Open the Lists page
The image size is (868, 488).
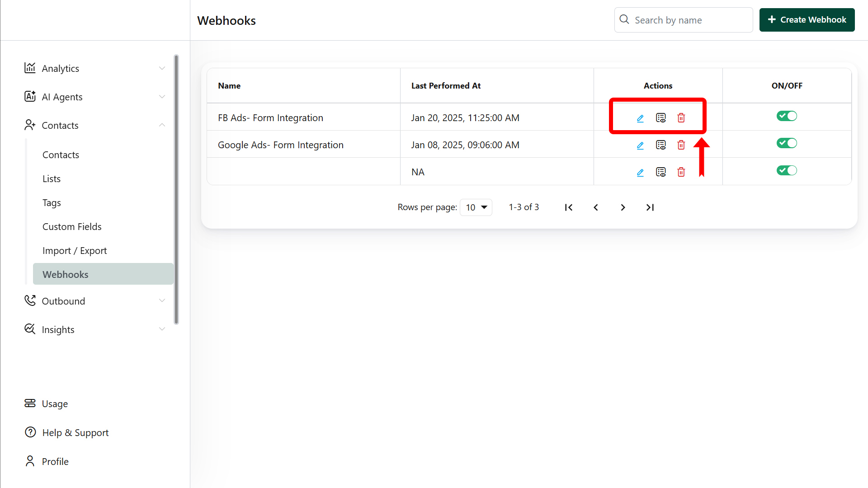[x=52, y=179]
